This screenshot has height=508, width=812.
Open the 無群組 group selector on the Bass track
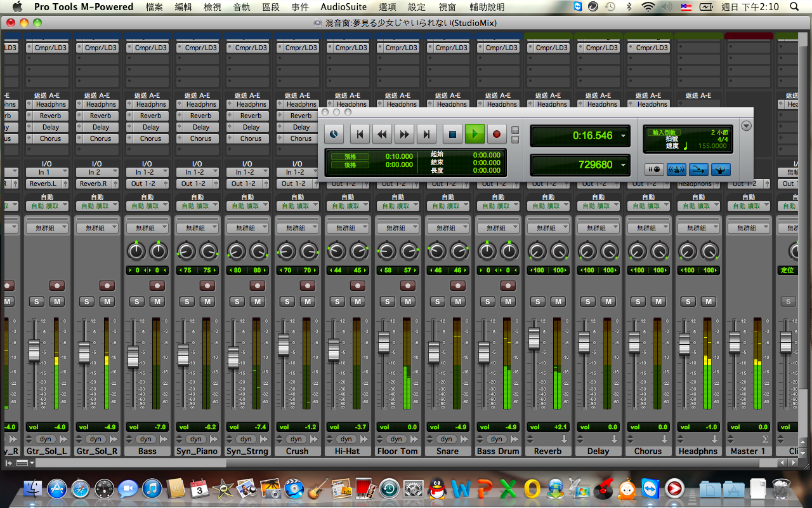[147, 228]
